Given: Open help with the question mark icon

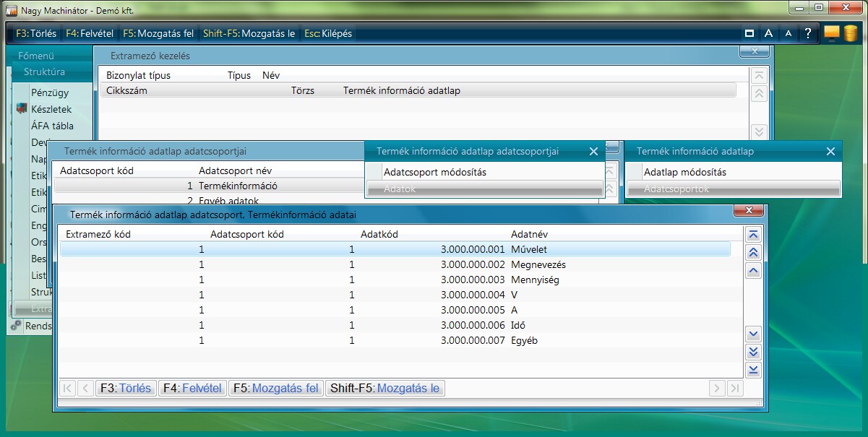Looking at the screenshot, I should point(808,33).
